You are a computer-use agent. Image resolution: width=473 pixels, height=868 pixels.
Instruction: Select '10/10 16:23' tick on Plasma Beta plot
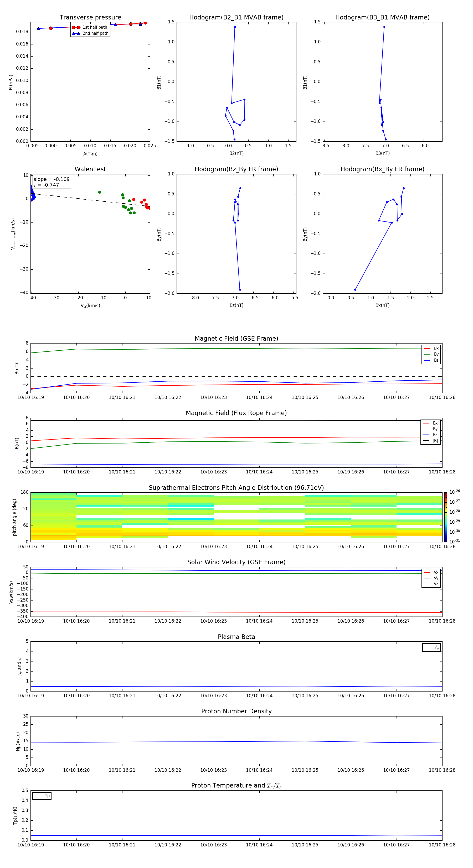click(213, 696)
